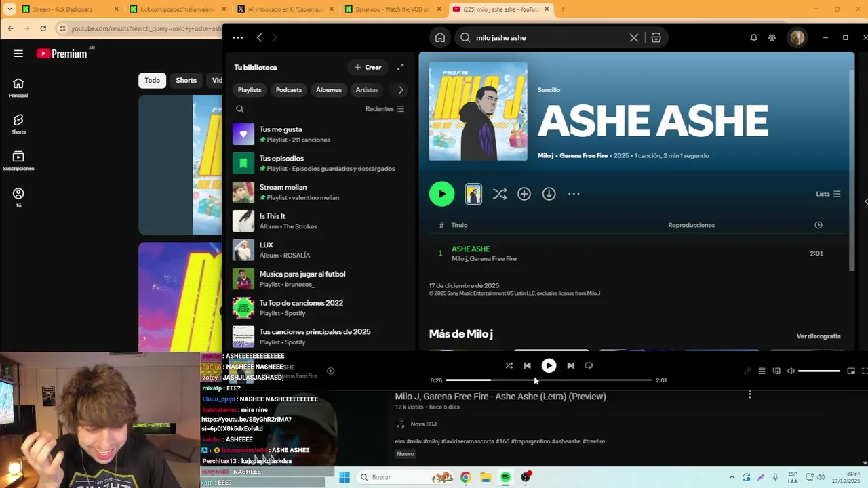868x488 pixels.
Task: Open the LUX album by ROSALÍA
Action: (319, 250)
